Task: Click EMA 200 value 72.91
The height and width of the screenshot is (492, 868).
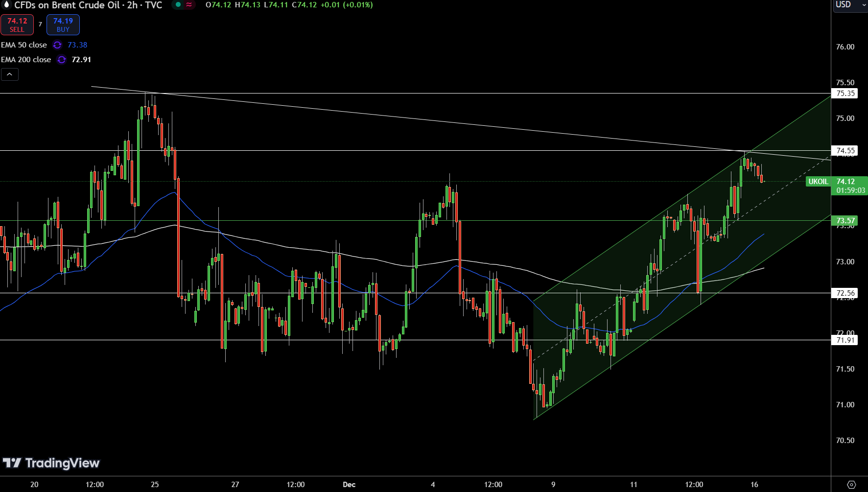Action: (x=81, y=60)
